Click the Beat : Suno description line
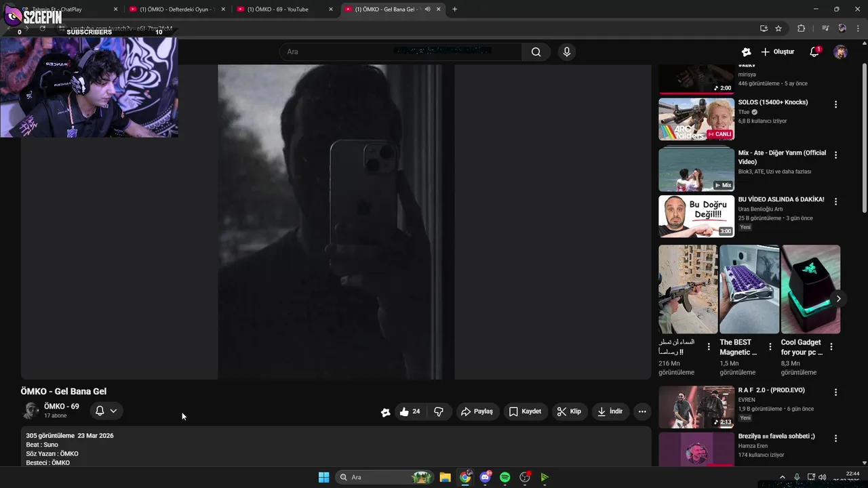This screenshot has height=488, width=868. 42,445
